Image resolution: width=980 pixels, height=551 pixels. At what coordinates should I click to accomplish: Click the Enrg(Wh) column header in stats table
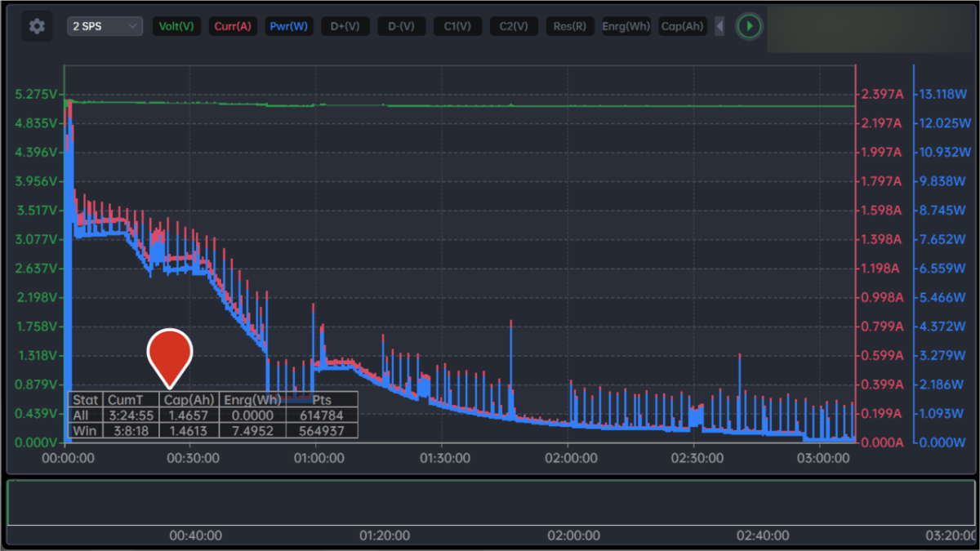tap(253, 399)
